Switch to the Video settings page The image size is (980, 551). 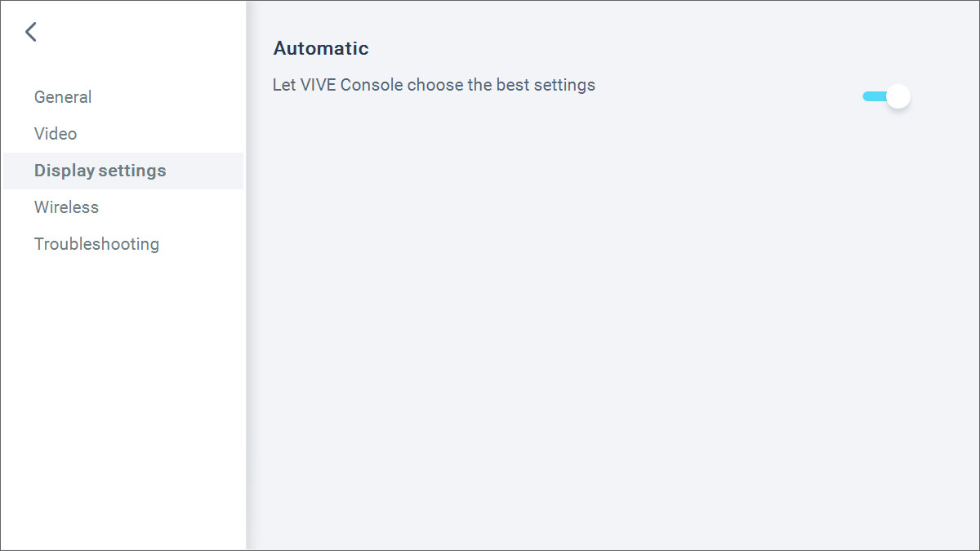[56, 134]
